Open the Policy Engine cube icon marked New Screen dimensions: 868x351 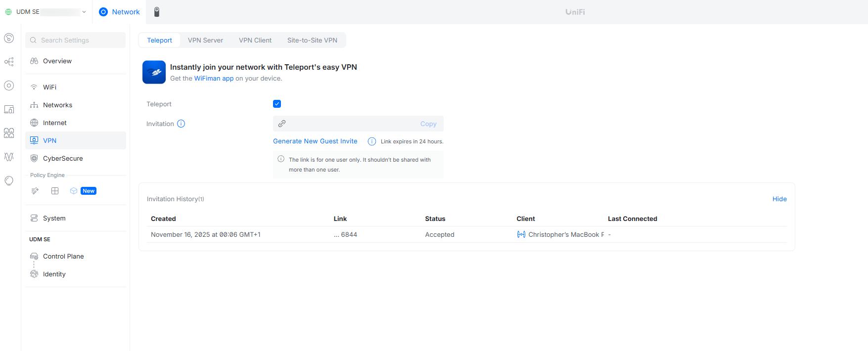[74, 191]
